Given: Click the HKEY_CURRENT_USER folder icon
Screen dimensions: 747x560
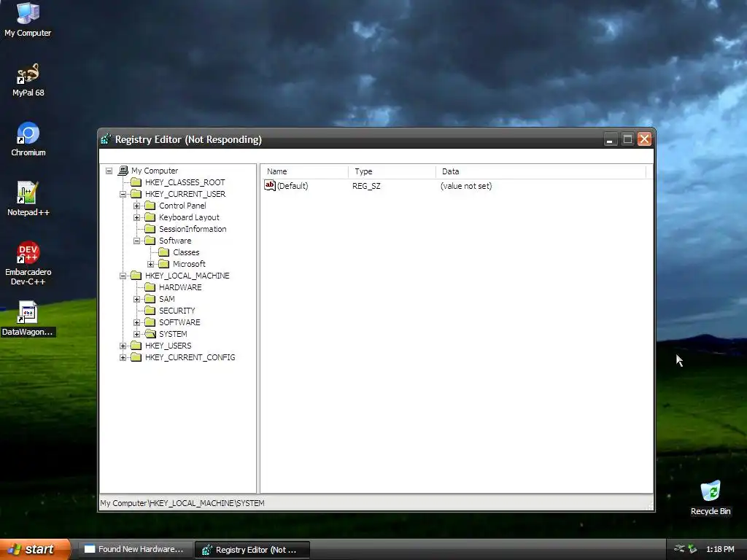Looking at the screenshot, I should (x=136, y=194).
